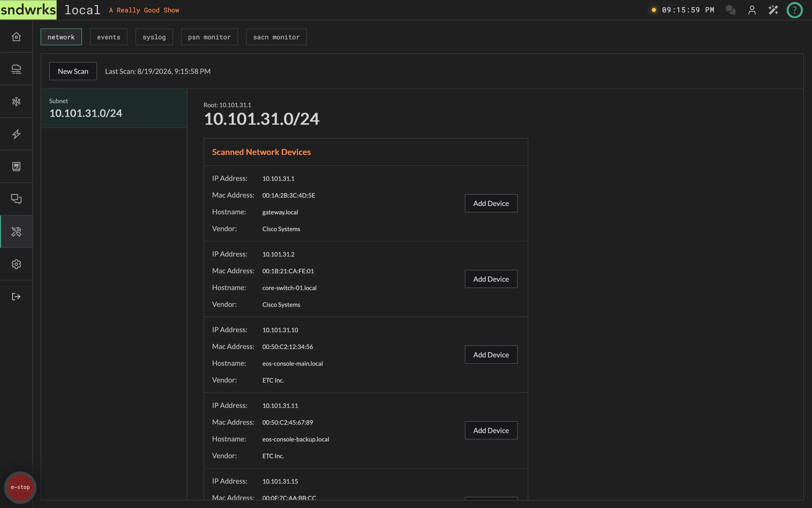Add Device for eos-console-main.local
This screenshot has width=812, height=508.
[x=491, y=355]
